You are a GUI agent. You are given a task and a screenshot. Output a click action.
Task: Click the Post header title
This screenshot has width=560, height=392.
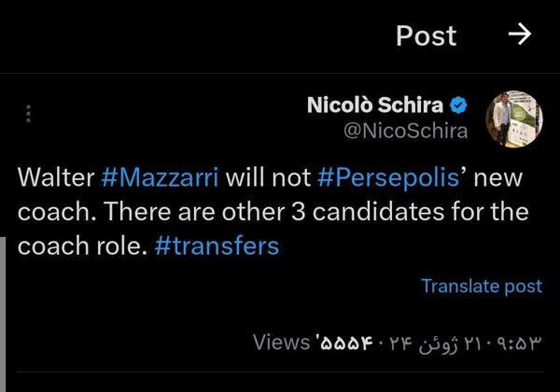point(426,35)
